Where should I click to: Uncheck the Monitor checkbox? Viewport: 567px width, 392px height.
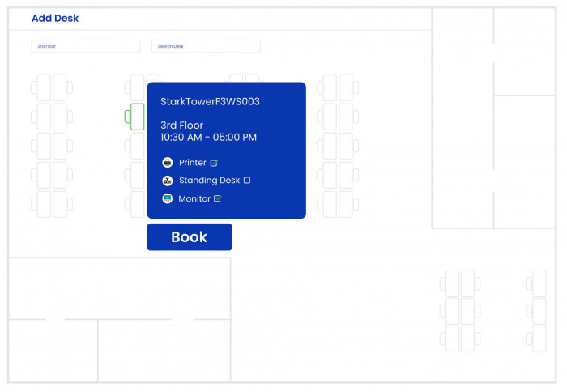[x=217, y=198]
